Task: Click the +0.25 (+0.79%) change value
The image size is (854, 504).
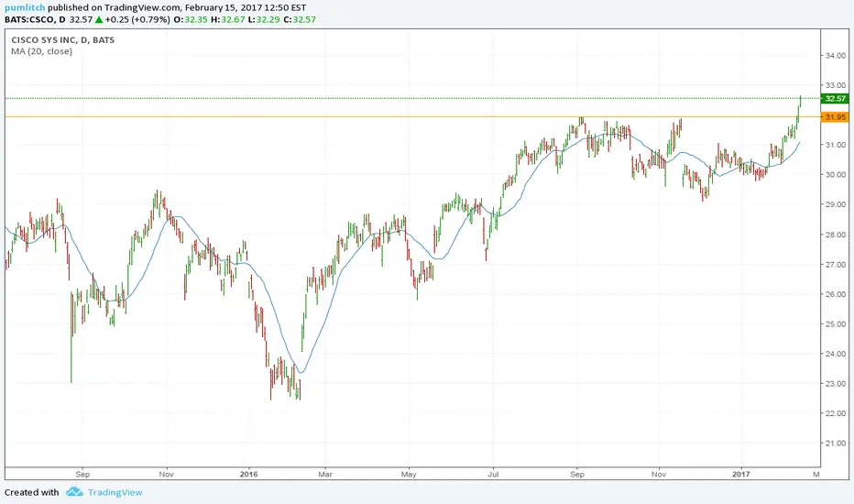Action: [137, 19]
